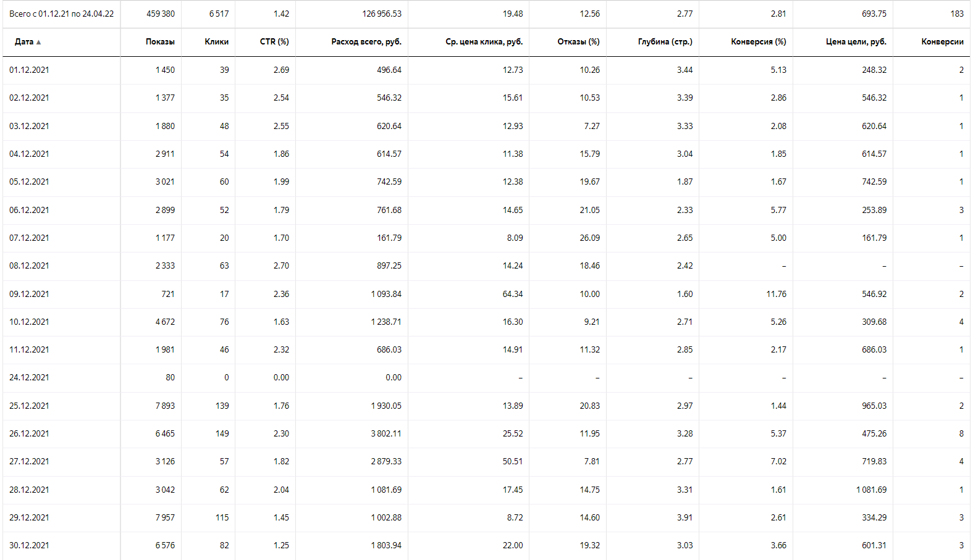973x560 pixels.
Task: Select the 24.12.2021 date row
Action: (29, 378)
